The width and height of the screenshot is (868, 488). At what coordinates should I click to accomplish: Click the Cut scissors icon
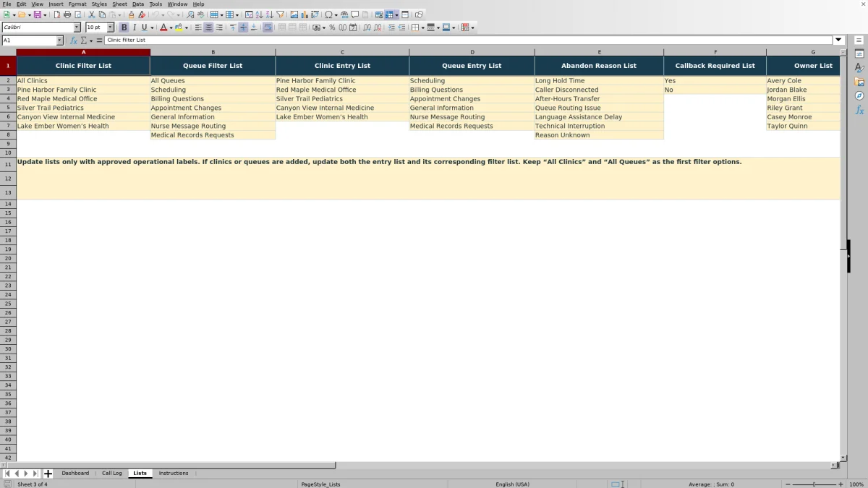pos(91,14)
